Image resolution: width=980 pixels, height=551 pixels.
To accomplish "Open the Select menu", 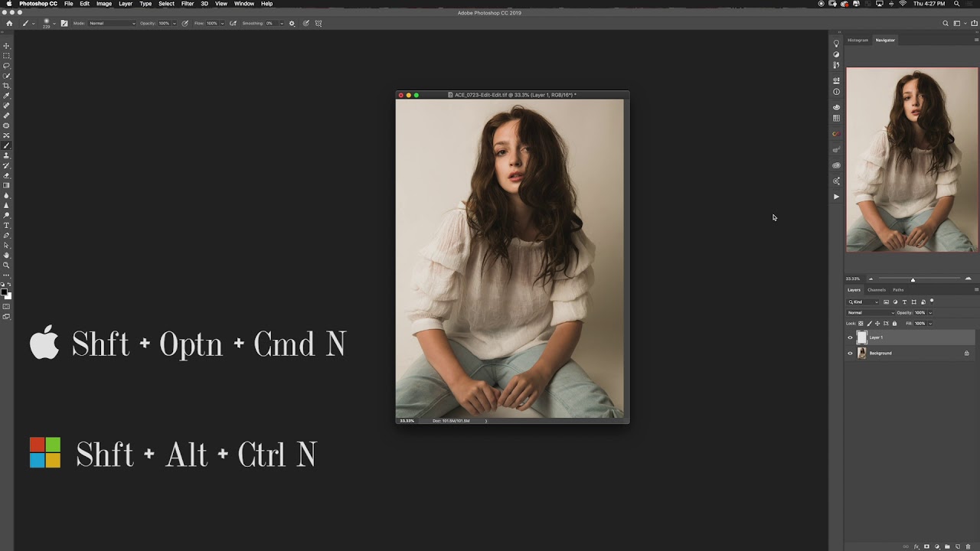I will [x=166, y=4].
